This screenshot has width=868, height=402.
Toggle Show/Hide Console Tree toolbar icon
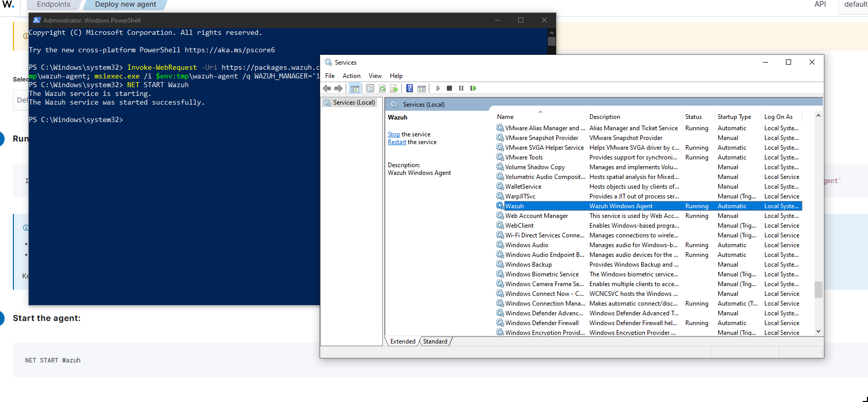click(354, 88)
